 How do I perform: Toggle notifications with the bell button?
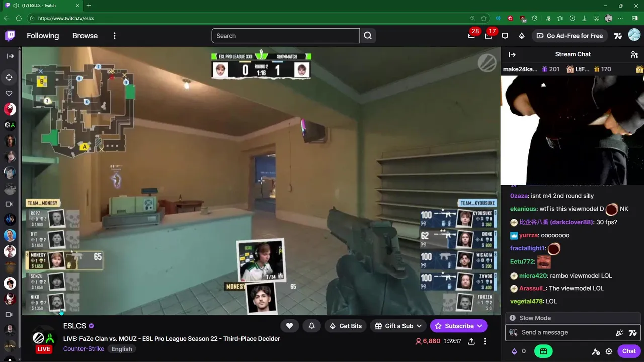tap(311, 326)
